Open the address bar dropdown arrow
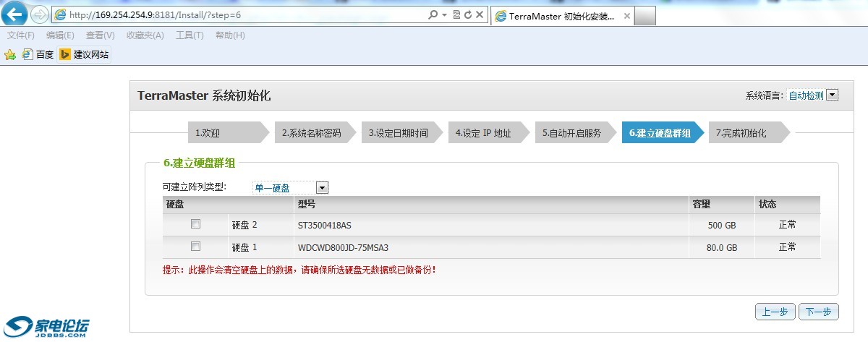 point(444,14)
